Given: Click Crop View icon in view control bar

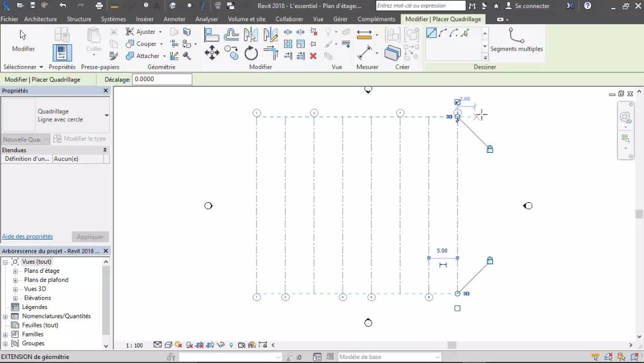Looking at the screenshot, I should click(200, 345).
